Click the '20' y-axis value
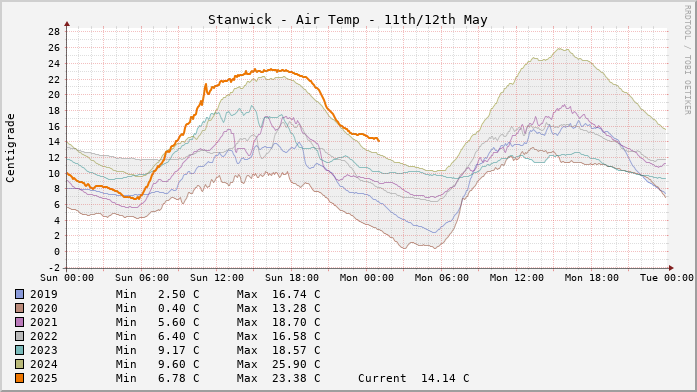The height and width of the screenshot is (392, 697). point(54,95)
